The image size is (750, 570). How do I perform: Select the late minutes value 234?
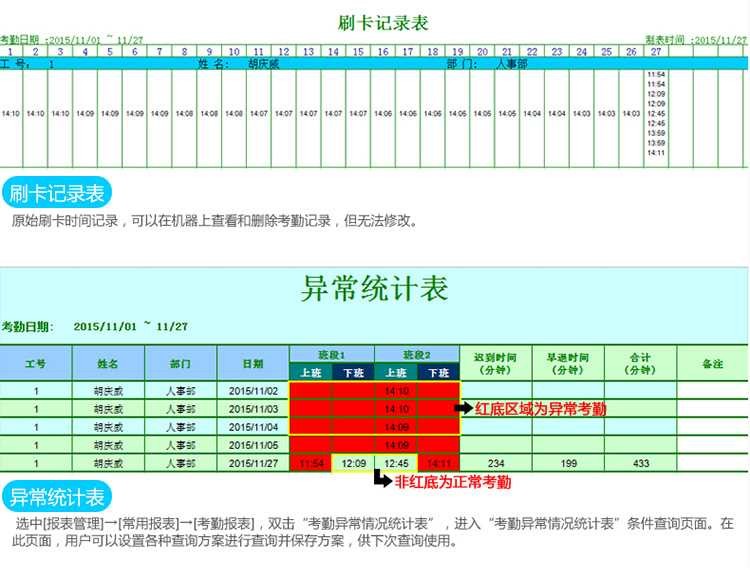[x=495, y=463]
